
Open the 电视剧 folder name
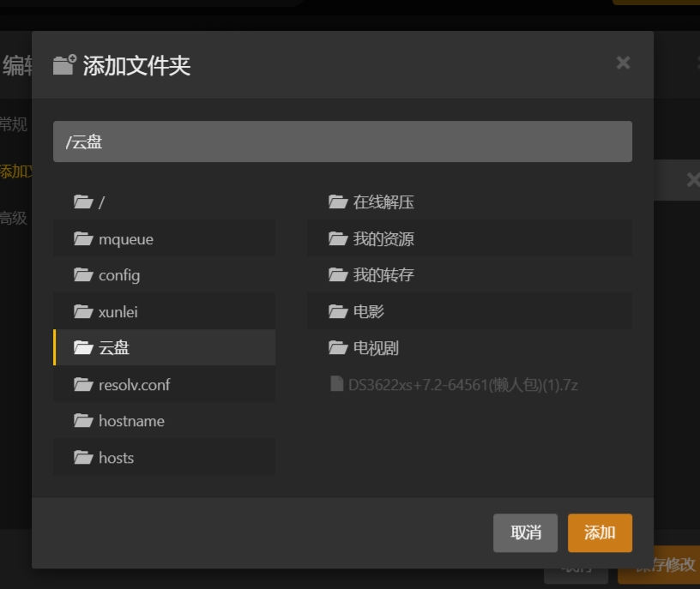(x=376, y=347)
